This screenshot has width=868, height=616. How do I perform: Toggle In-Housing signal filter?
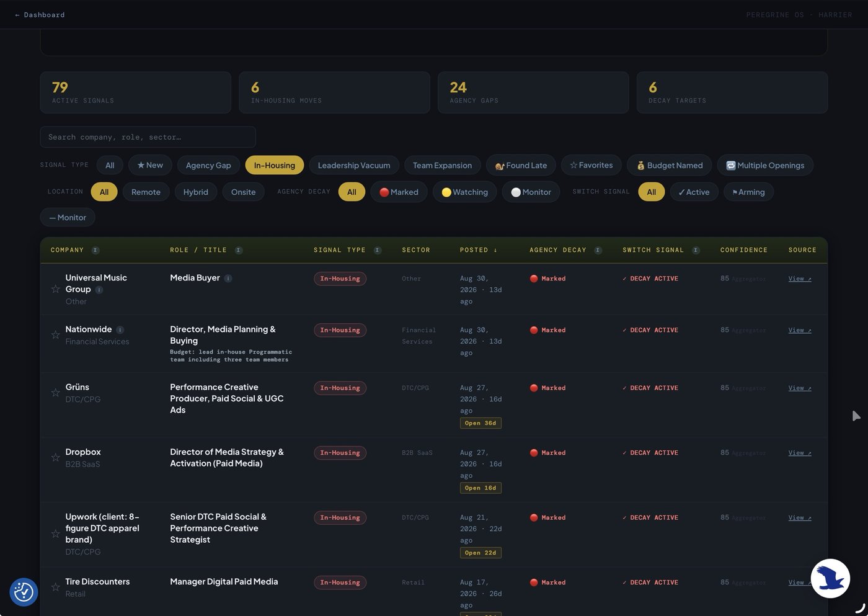click(275, 165)
